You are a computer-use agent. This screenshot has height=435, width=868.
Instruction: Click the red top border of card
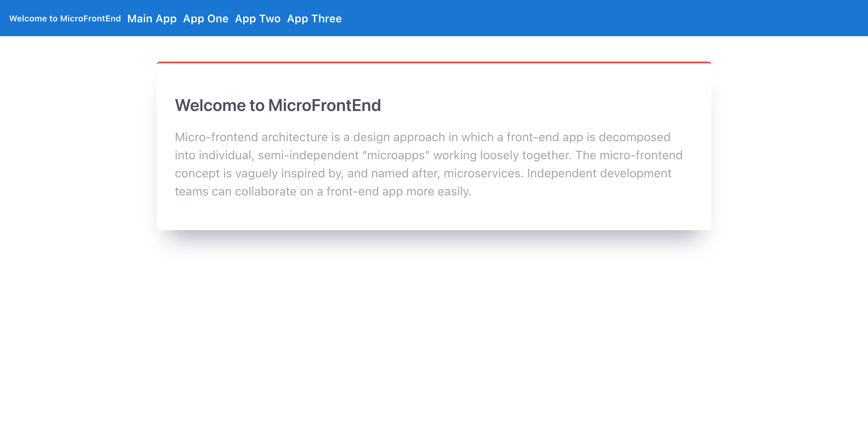pos(434,62)
